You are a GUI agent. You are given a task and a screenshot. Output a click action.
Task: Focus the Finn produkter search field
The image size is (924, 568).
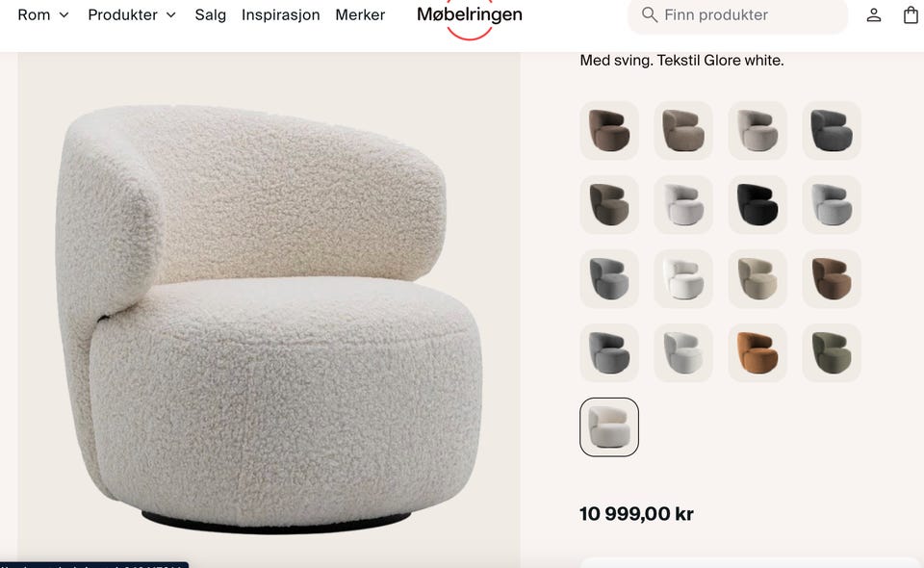pos(738,15)
